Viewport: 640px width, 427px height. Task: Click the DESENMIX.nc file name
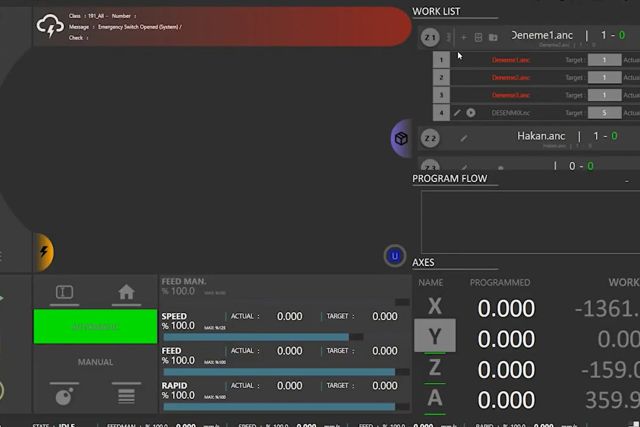(x=511, y=113)
